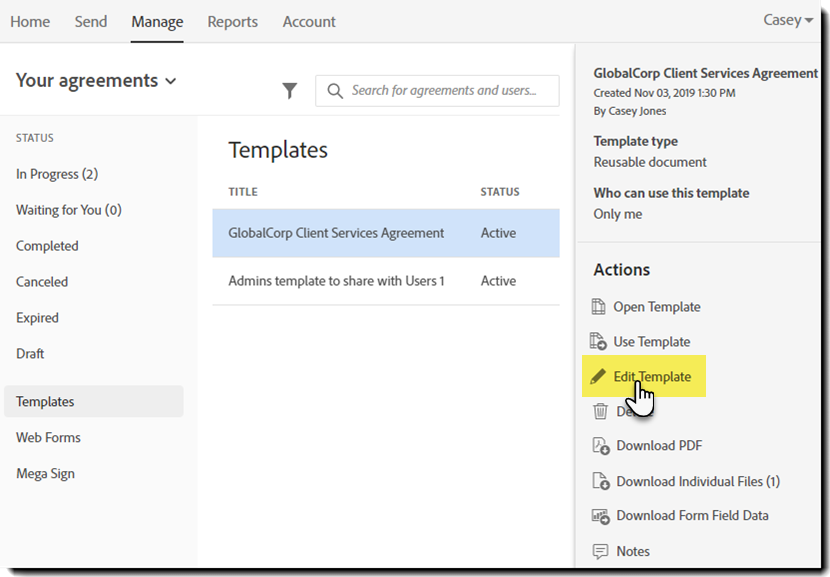The width and height of the screenshot is (830, 577).
Task: Click the Download Form Field Data icon
Action: click(600, 516)
